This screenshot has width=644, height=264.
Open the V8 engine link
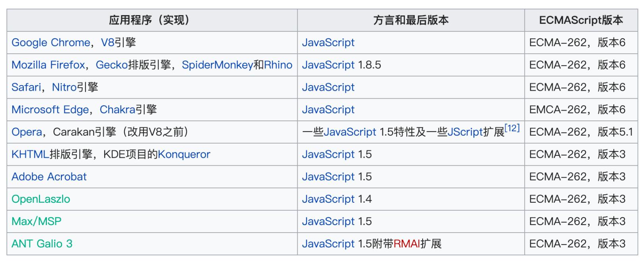[x=108, y=43]
